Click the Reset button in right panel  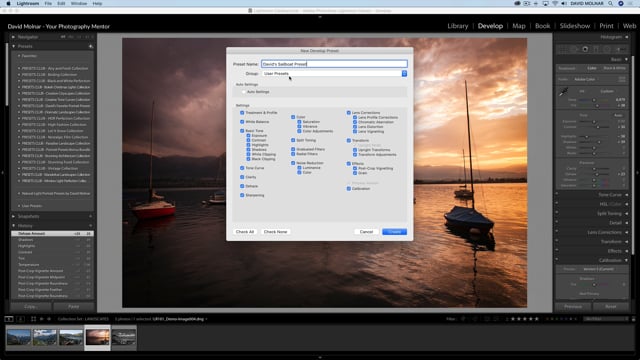click(611, 307)
